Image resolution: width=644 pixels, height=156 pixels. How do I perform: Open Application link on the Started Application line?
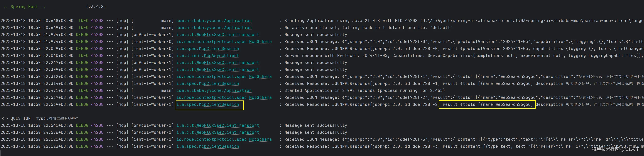tap(238, 91)
